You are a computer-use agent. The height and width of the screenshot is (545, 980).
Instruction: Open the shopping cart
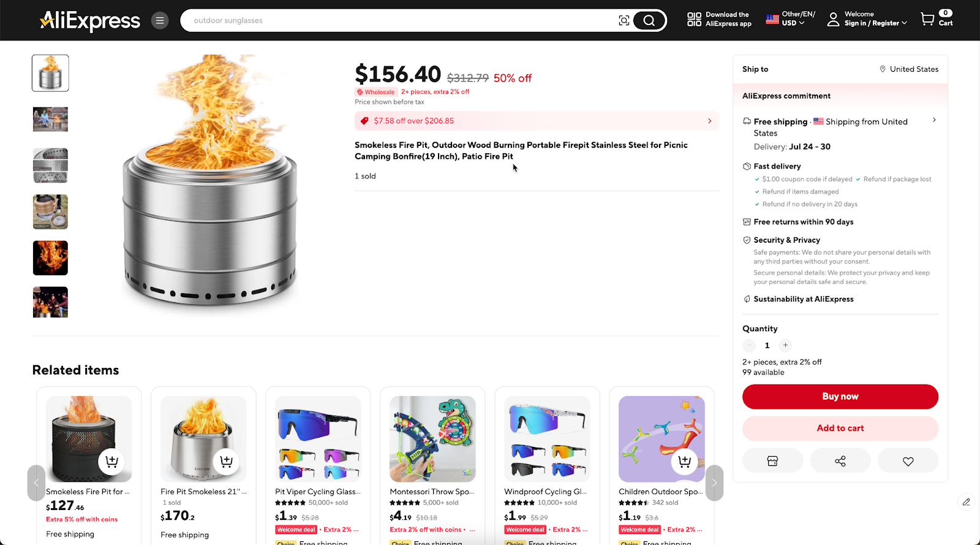[937, 18]
